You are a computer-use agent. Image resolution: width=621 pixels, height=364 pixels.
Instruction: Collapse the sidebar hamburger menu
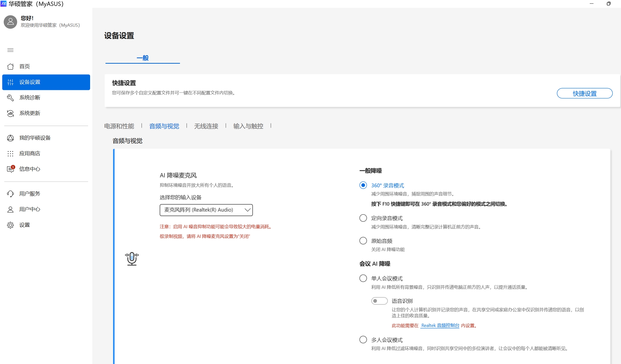click(10, 50)
